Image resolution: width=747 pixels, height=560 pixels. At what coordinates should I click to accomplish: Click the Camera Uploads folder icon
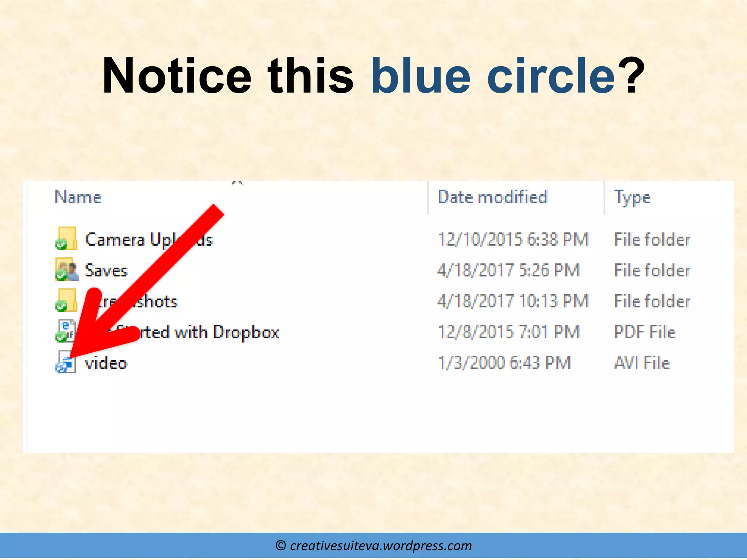tap(66, 238)
